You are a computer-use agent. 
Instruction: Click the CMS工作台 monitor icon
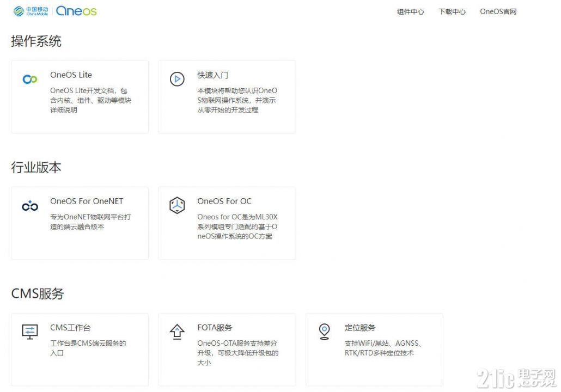[30, 332]
